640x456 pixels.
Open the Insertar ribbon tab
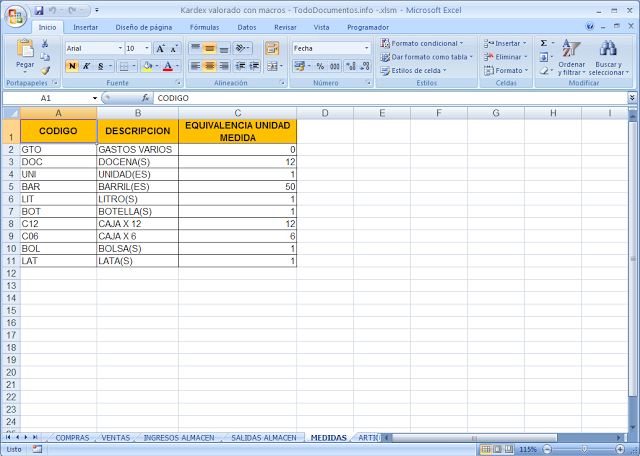coord(85,27)
